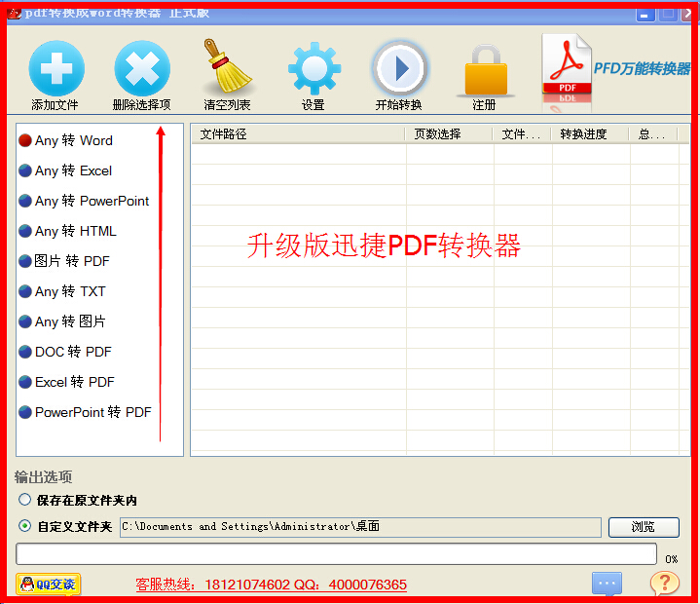
Task: Click the output folder path field
Action: 360,527
